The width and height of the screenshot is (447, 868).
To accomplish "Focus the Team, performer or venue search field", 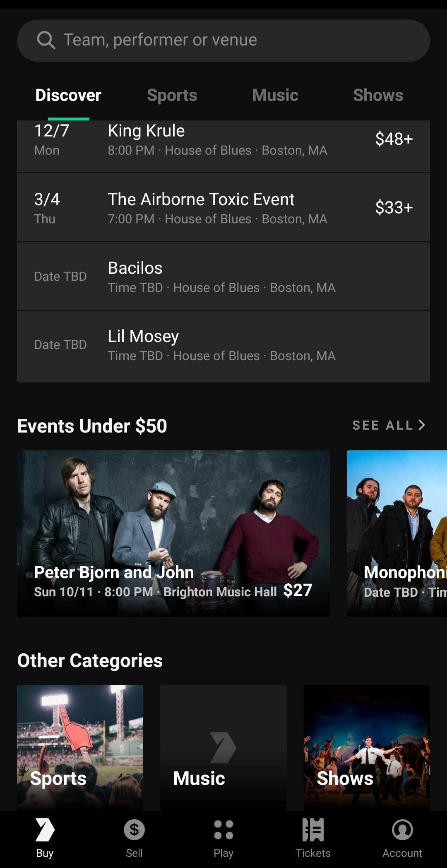I will click(223, 41).
